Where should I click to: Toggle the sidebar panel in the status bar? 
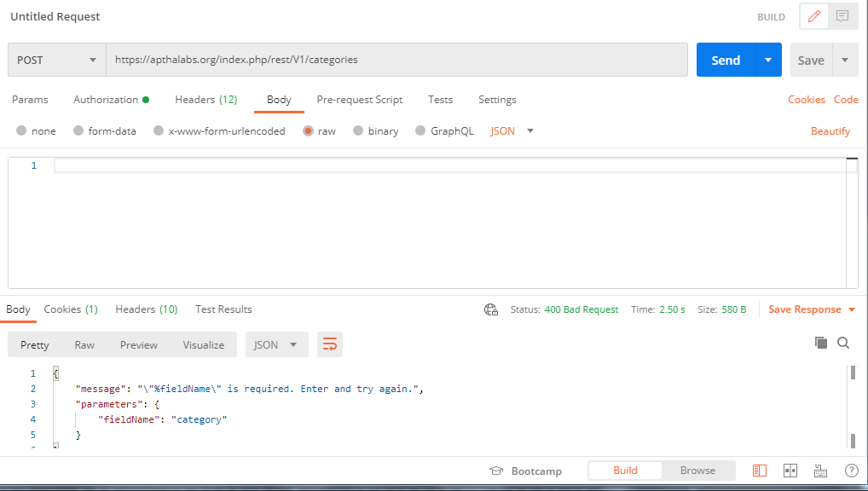[x=758, y=470]
